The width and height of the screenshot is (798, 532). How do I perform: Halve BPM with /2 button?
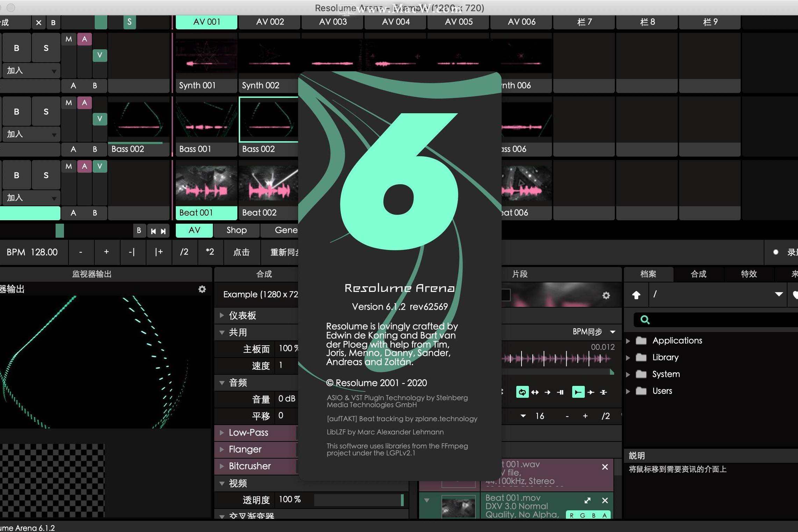184,252
